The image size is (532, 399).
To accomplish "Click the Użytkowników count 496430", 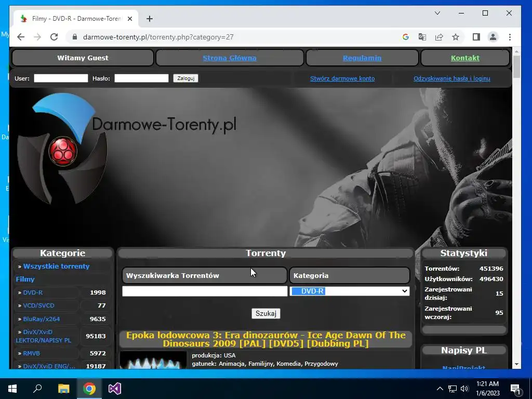I will [491, 279].
